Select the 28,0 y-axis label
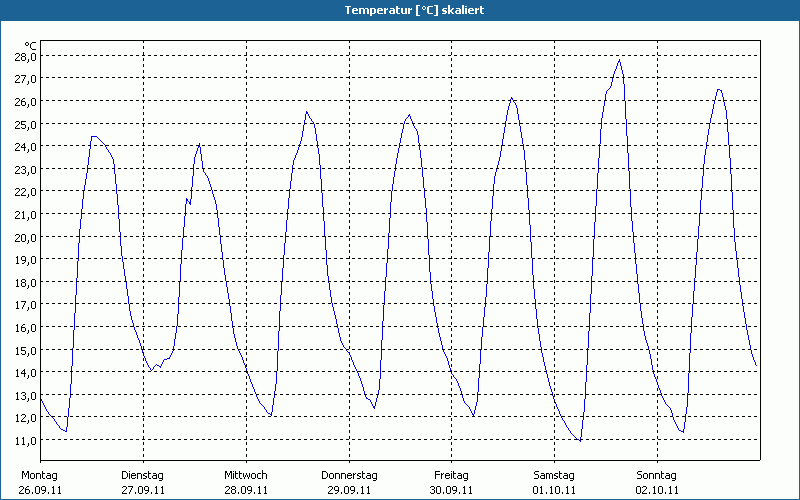This screenshot has width=800, height=500. (25, 57)
